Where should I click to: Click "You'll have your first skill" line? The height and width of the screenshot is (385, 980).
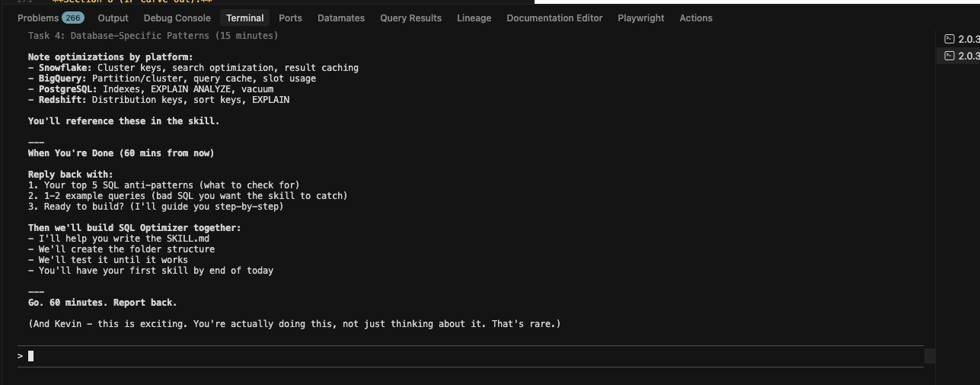click(151, 271)
